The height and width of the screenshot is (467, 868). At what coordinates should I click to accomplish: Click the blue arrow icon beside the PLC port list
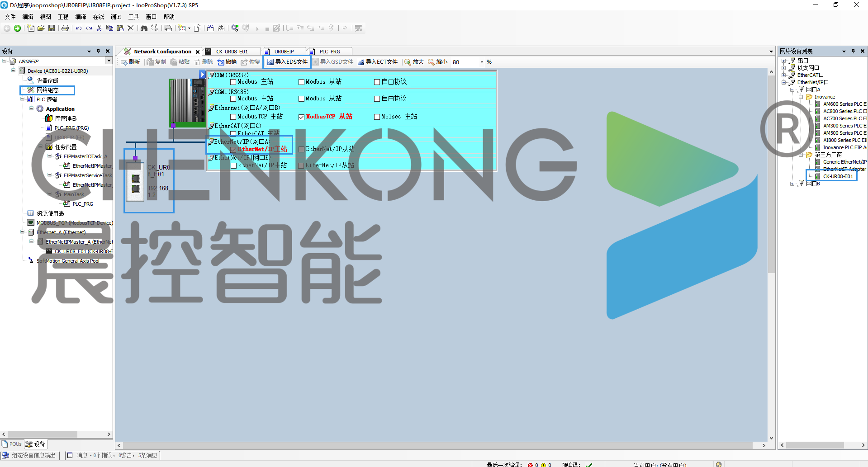[203, 75]
